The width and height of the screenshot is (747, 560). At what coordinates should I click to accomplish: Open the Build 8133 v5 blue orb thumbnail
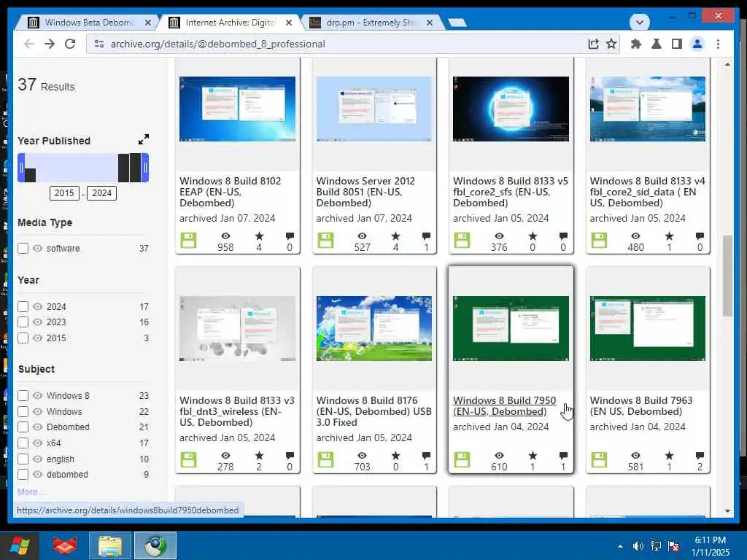tap(511, 109)
